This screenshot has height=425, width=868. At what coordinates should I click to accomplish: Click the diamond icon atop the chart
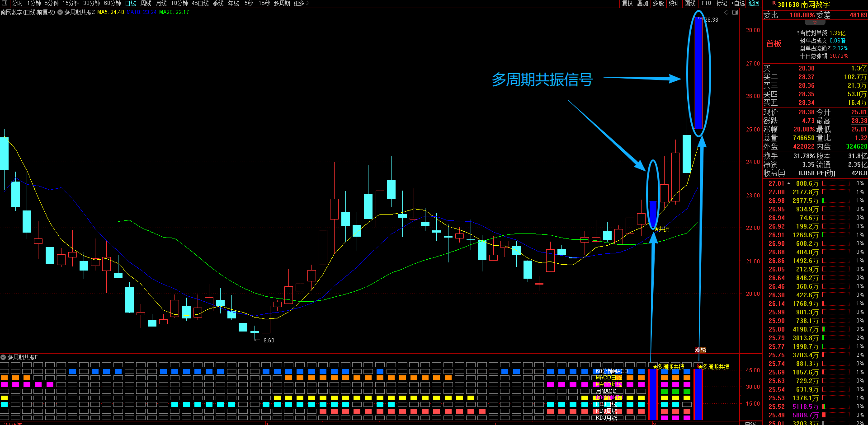pos(727,12)
